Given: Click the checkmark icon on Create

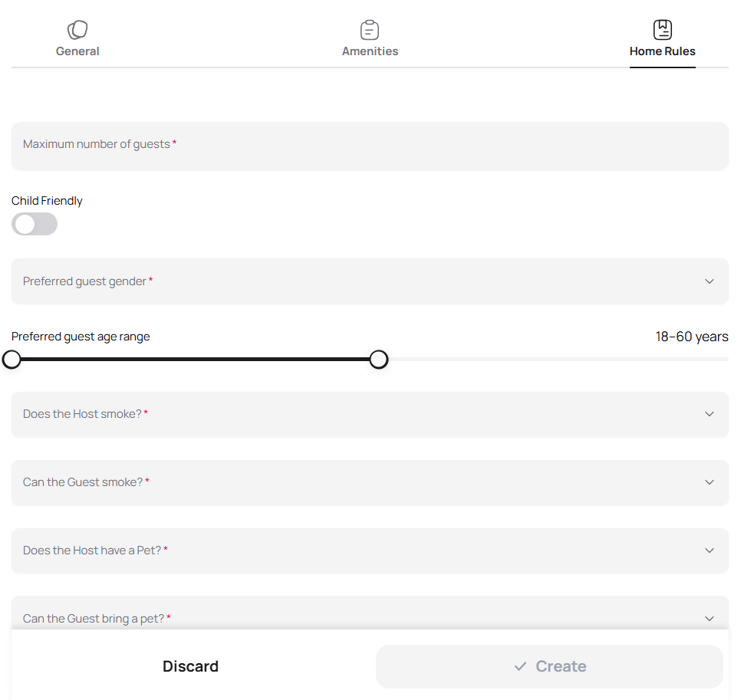Looking at the screenshot, I should click(521, 666).
